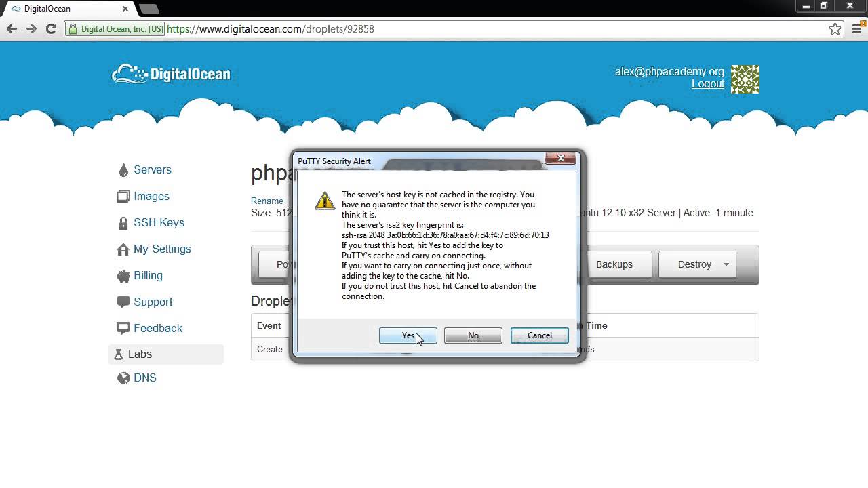The image size is (868, 488).
Task: Click the browser forward arrow
Action: [x=31, y=28]
